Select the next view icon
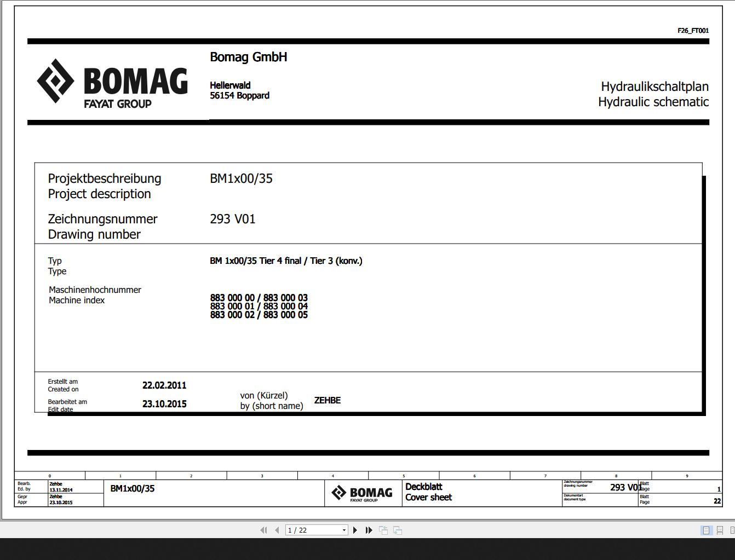 397,530
